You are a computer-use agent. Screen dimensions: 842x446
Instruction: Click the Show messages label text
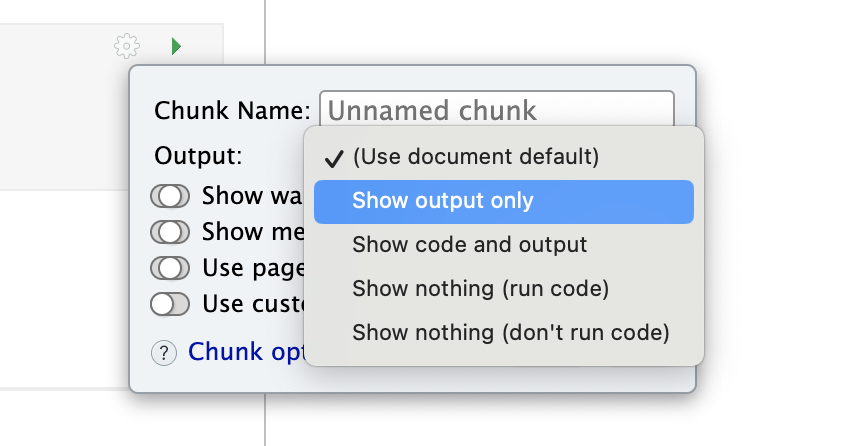246,232
